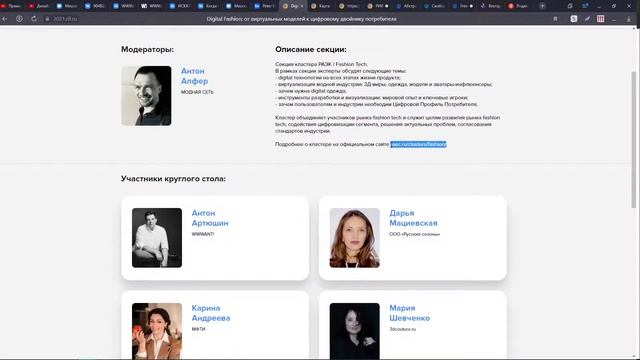This screenshot has height=360, width=640.
Task: Open downloads with the download arrow icon
Action: (x=629, y=19)
